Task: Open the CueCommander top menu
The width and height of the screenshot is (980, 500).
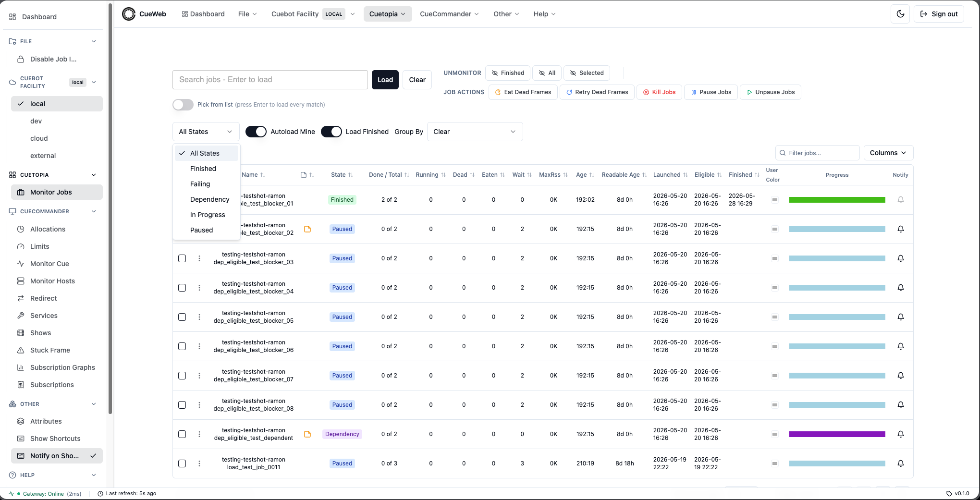Action: pos(449,14)
